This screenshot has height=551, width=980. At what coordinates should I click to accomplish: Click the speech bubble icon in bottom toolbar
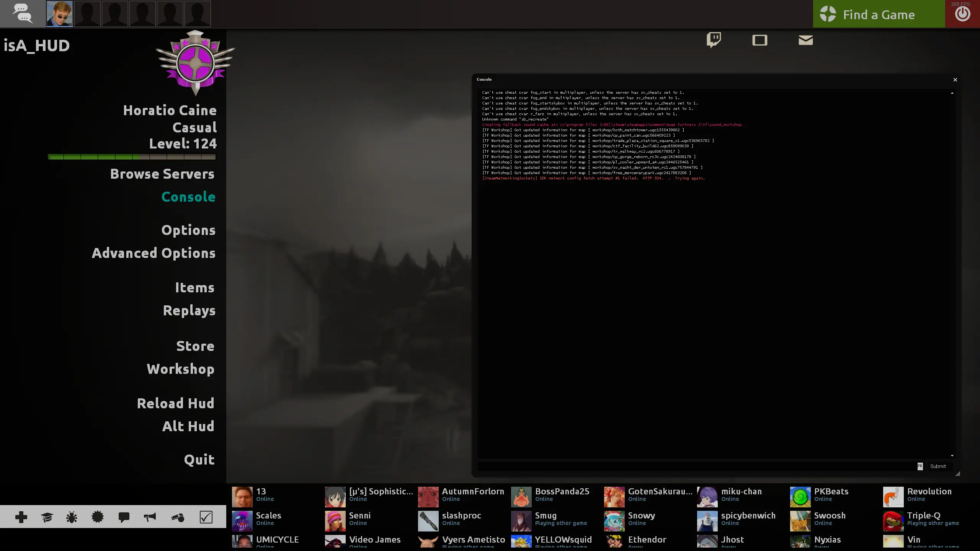tap(124, 517)
